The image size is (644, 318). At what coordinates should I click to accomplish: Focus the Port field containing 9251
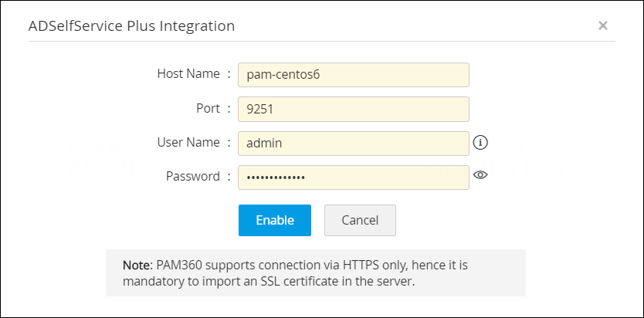[x=353, y=109]
